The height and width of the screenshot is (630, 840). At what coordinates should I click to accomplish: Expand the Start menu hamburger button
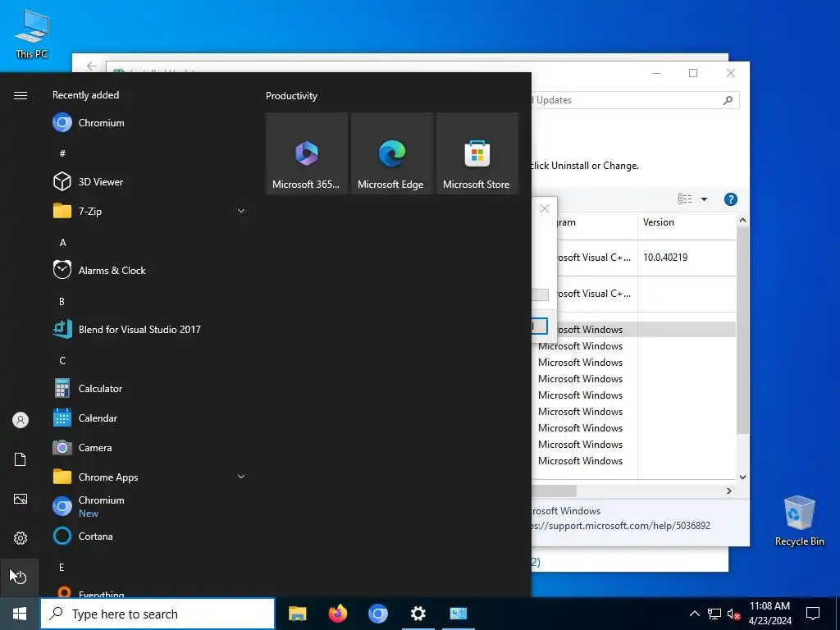pos(21,95)
